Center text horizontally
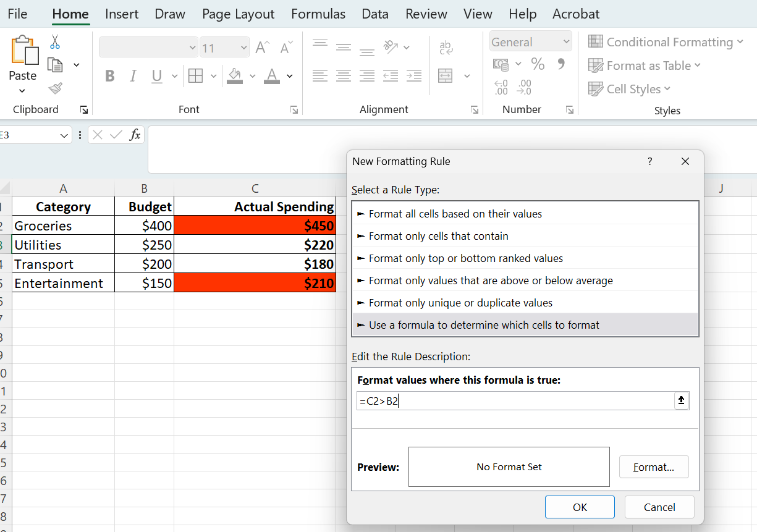Screen dimensions: 757x532 pos(344,76)
